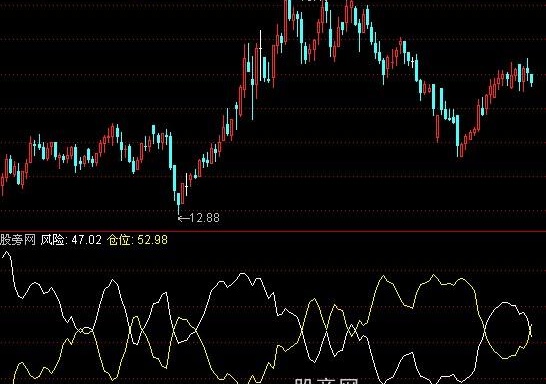Screen dimensions: 546x384
Task: Click the 风险: 47.02 risk value
Action: (71, 240)
